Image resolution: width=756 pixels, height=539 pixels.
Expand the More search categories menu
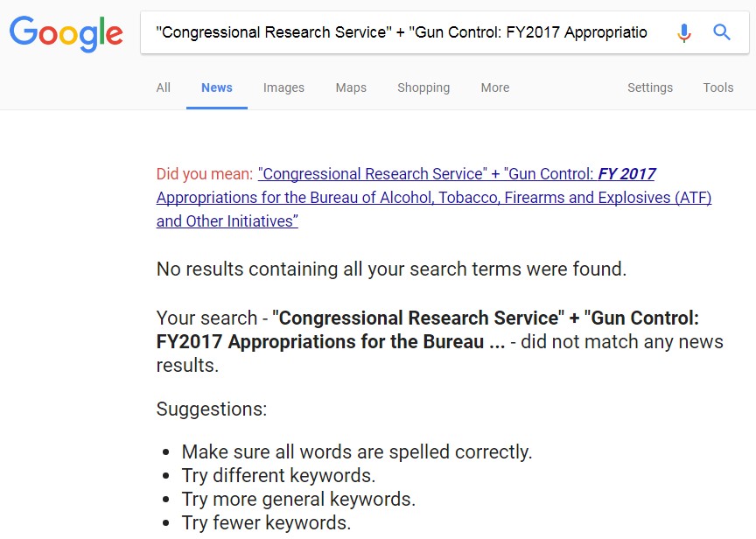494,87
